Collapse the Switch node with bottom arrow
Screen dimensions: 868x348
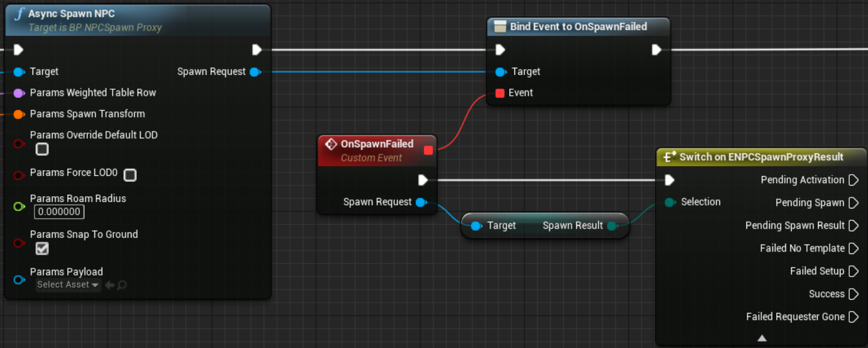tap(762, 338)
